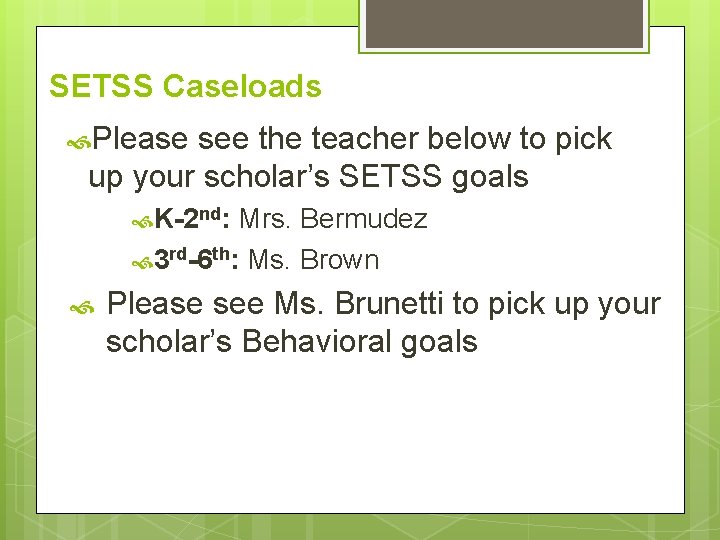Click the empty white area below the text
The height and width of the screenshot is (540, 720).
pos(360,436)
